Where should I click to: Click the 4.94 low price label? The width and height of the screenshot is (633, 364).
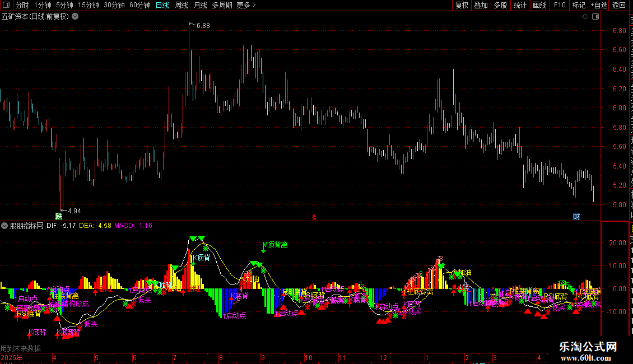coord(75,211)
